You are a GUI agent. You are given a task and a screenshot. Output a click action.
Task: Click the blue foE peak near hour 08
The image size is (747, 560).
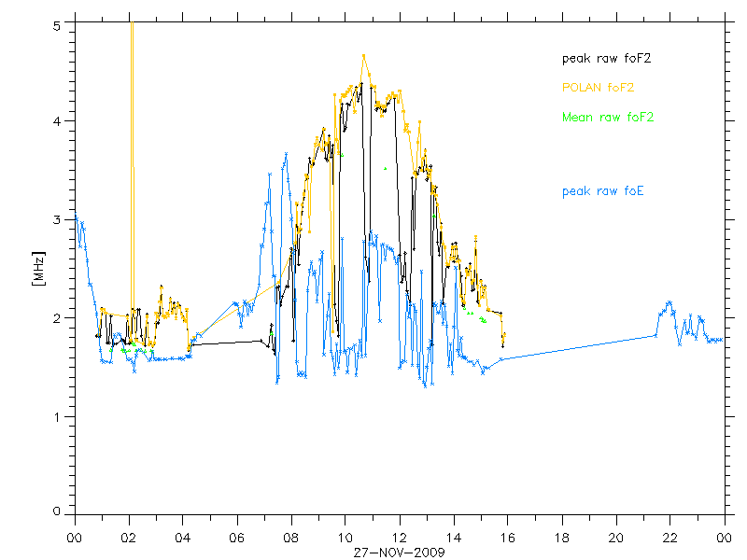click(x=286, y=154)
